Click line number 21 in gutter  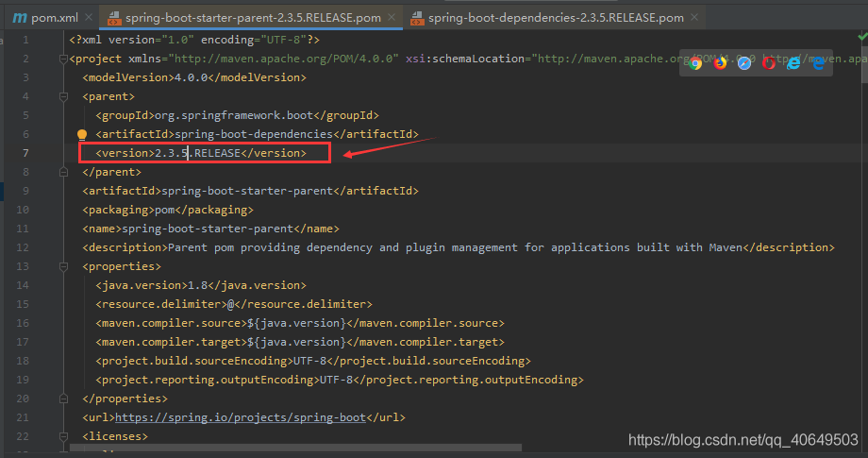(x=22, y=417)
